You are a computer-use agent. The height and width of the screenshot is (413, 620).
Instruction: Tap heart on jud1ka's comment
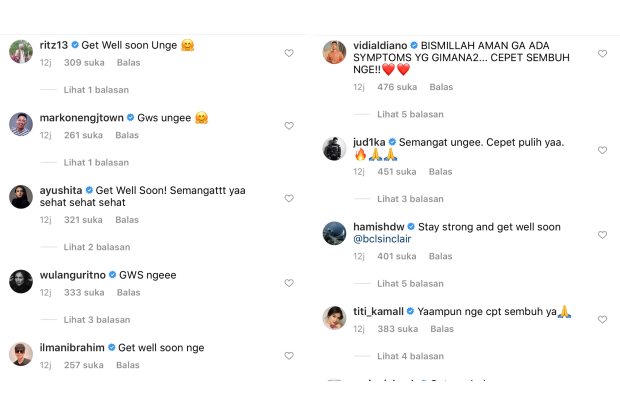pyautogui.click(x=602, y=150)
